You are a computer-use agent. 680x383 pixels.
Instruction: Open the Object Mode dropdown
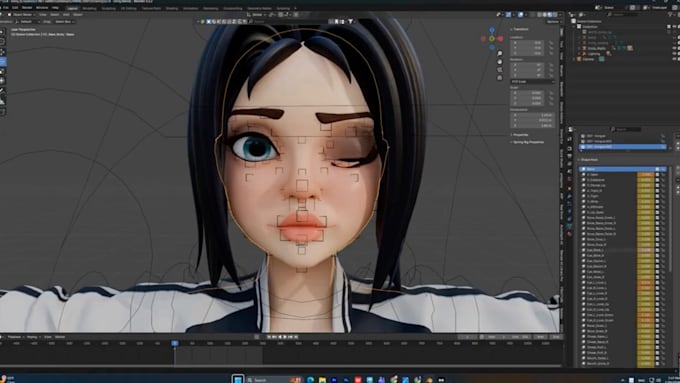[x=22, y=14]
